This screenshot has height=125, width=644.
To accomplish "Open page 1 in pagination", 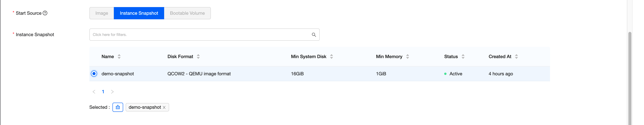I will (x=103, y=92).
